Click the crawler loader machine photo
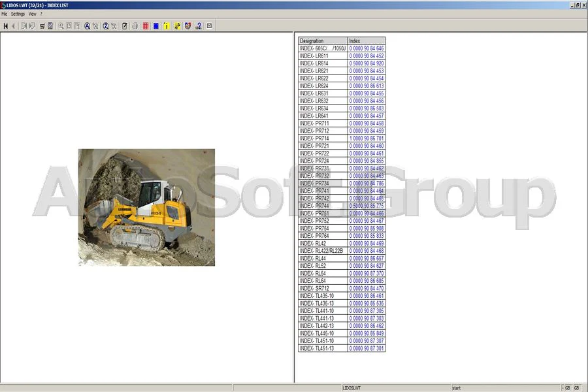This screenshot has width=588, height=392. pos(146,206)
